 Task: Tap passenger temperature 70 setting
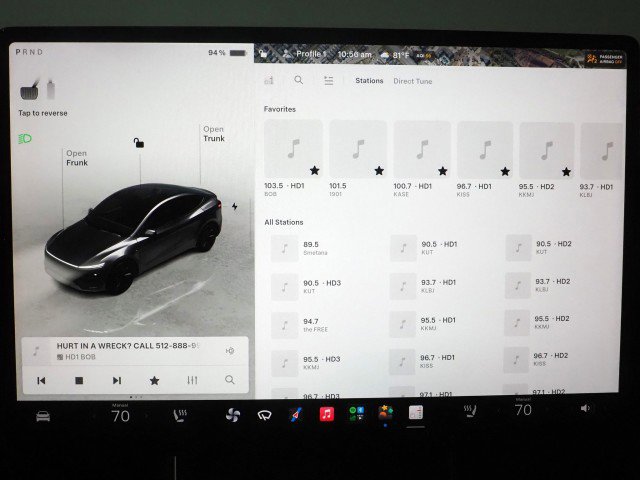(523, 409)
